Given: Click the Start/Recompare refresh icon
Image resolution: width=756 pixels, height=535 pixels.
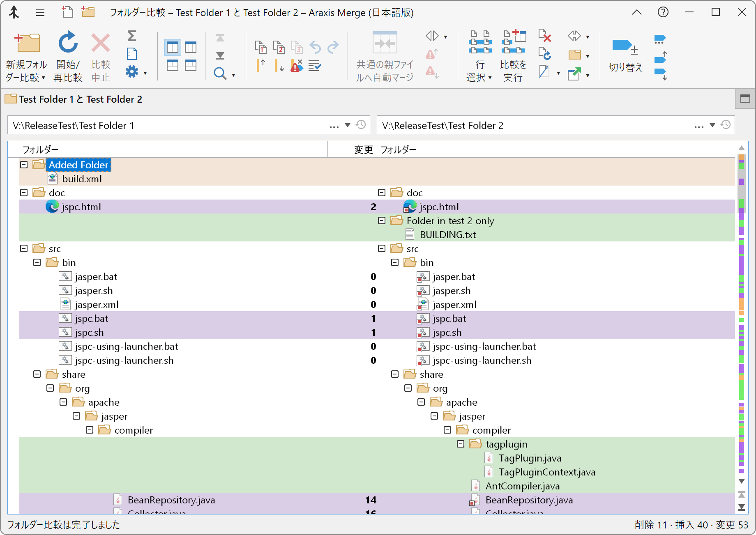Looking at the screenshot, I should coord(68,43).
